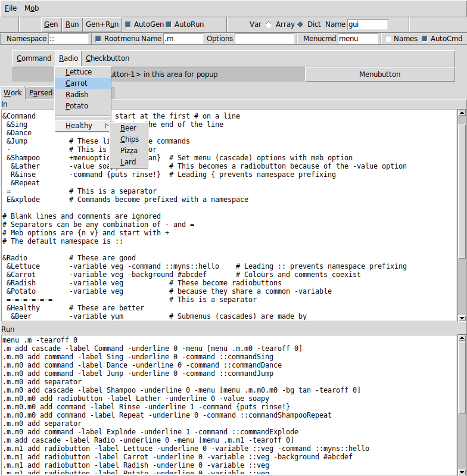Expand the Healthy cascade submenu
This screenshot has height=476, width=467.
click(x=83, y=126)
